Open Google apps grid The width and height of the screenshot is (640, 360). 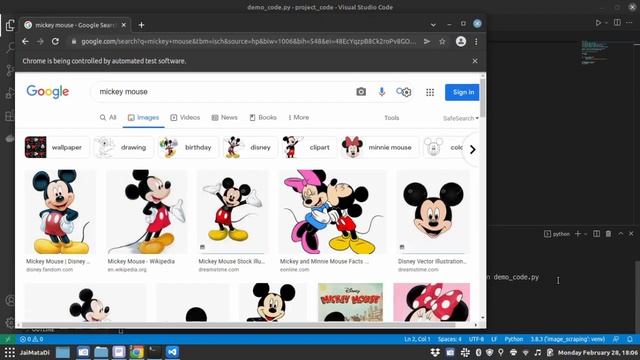(x=430, y=92)
